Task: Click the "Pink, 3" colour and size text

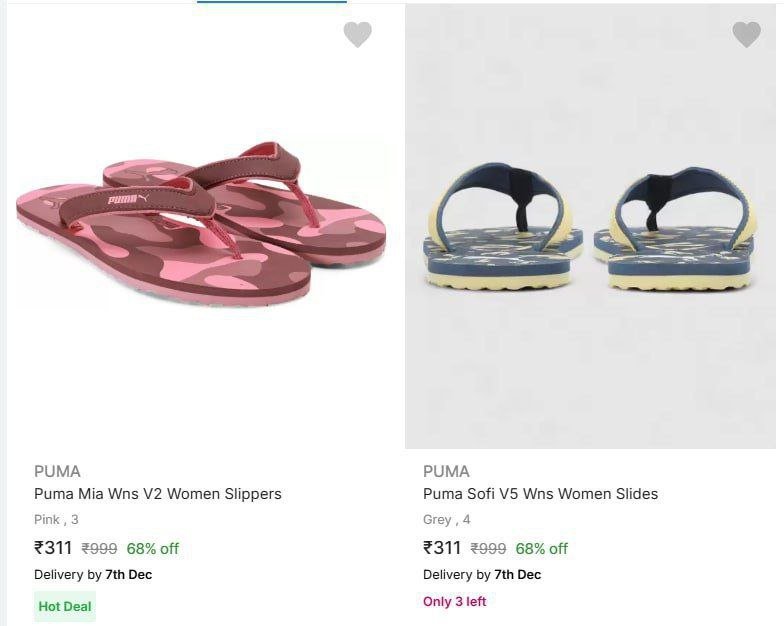Action: tap(56, 520)
